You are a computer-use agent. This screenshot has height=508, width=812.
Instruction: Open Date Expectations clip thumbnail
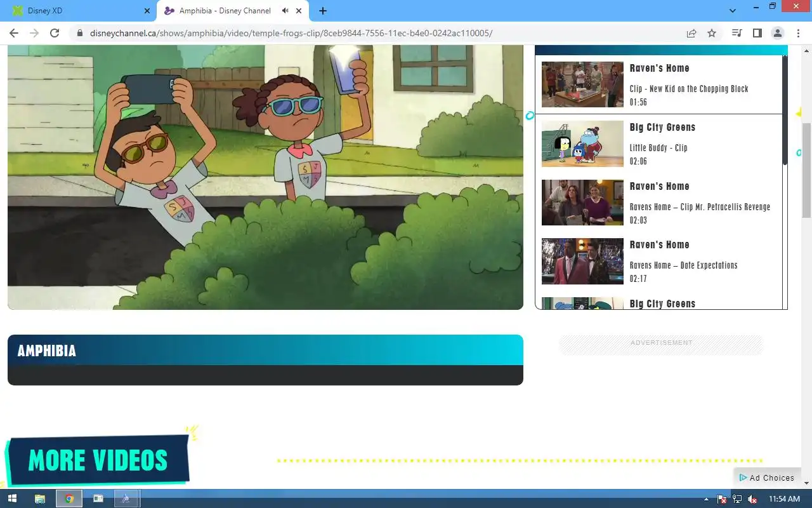(582, 261)
